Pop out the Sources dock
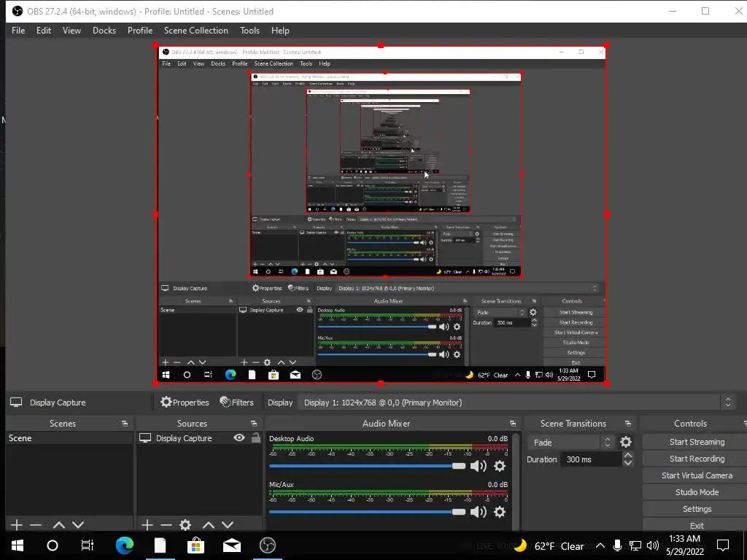Viewport: 747px width, 560px height. tap(253, 424)
